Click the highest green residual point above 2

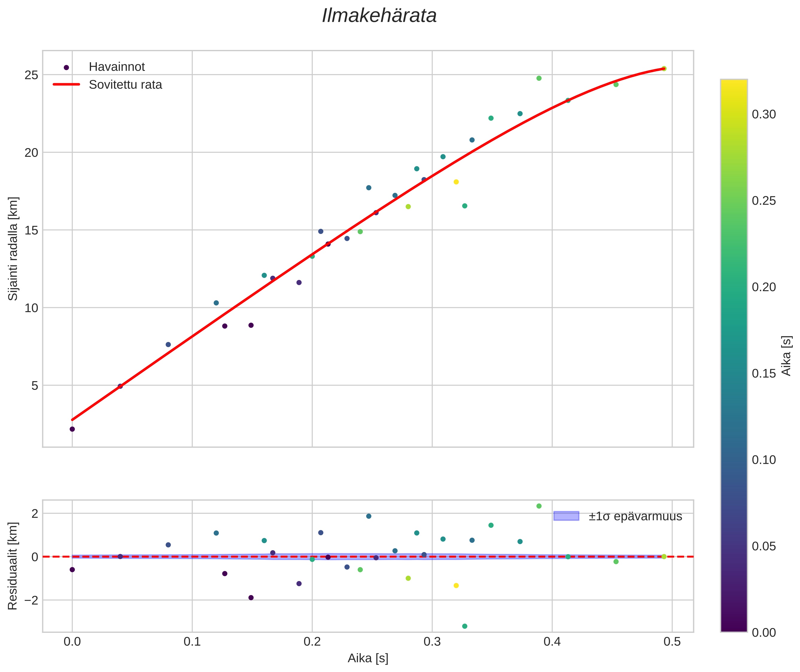click(539, 506)
